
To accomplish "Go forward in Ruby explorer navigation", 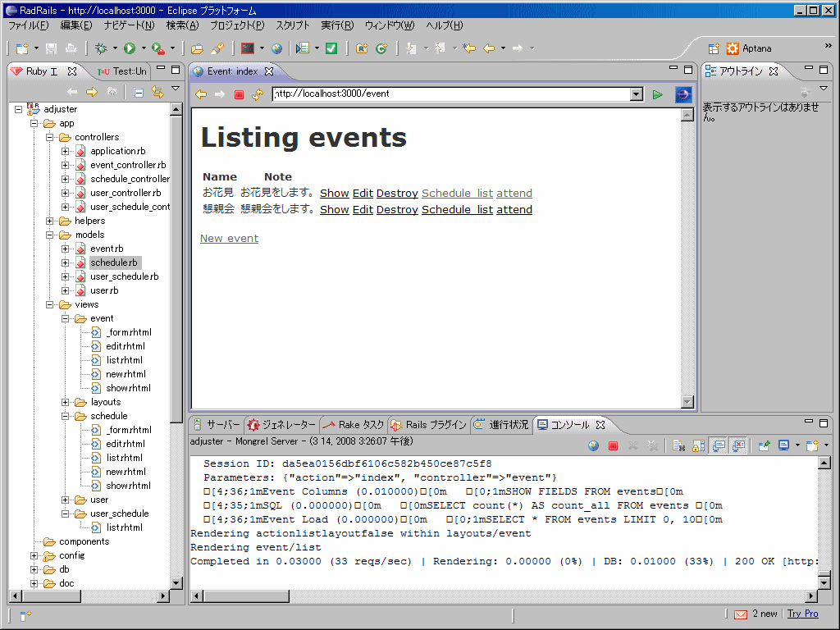I will [x=92, y=92].
